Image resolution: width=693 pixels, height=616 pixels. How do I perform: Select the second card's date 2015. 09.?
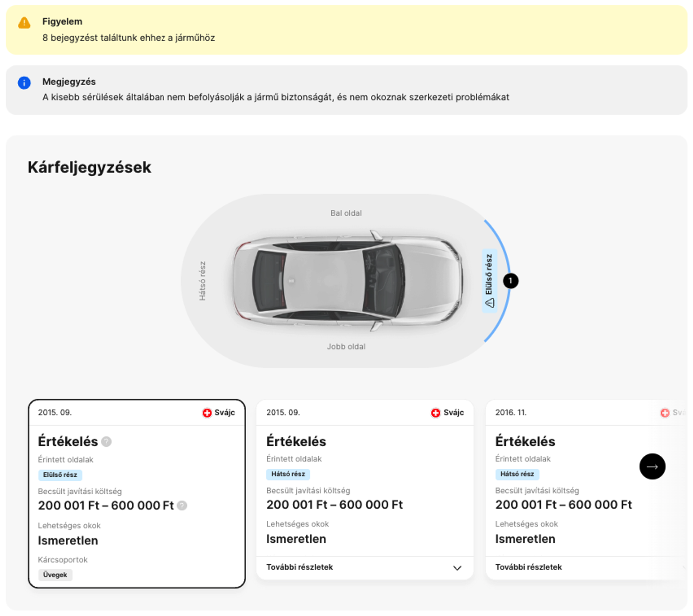(x=283, y=412)
